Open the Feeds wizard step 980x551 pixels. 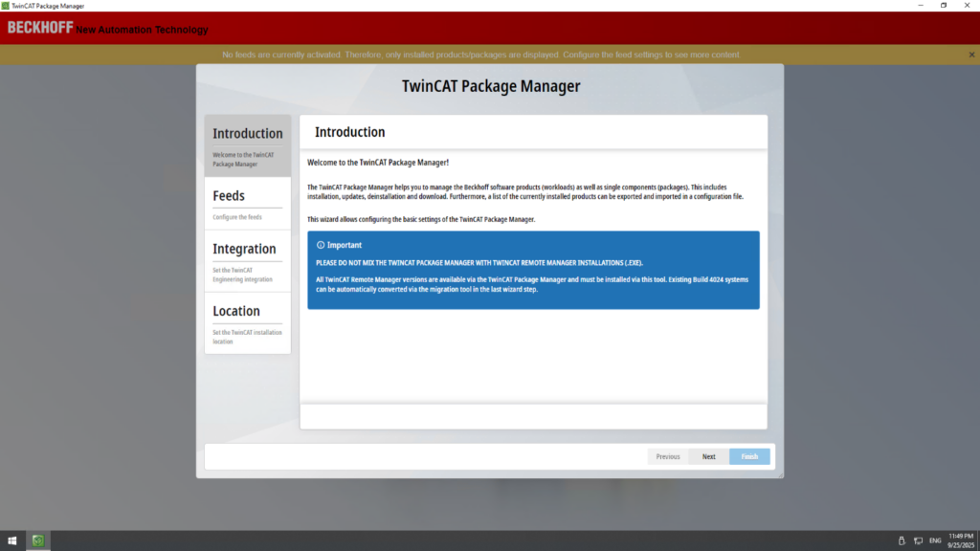pyautogui.click(x=248, y=204)
